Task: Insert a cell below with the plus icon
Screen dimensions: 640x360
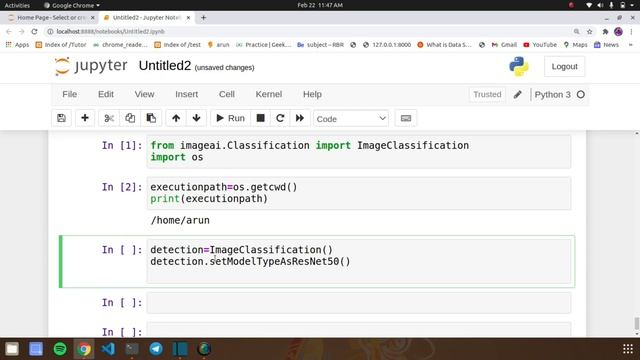Action: [85, 118]
